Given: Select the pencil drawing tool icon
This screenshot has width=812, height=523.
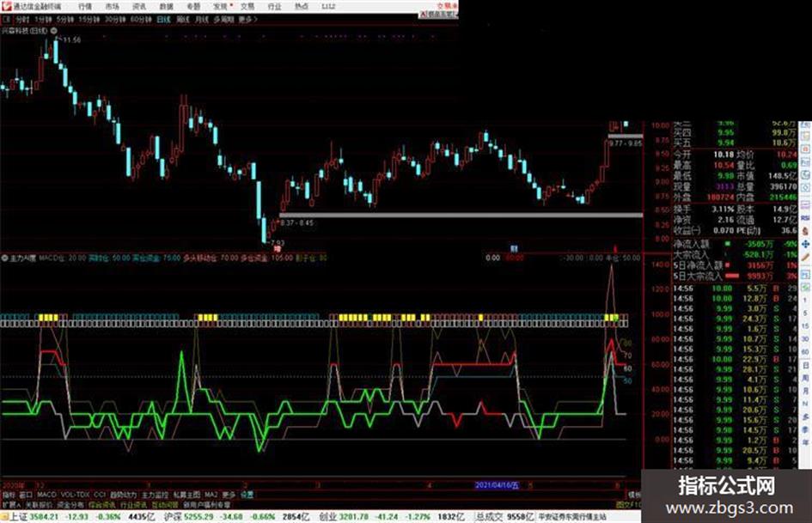Looking at the screenshot, I should point(805,258).
